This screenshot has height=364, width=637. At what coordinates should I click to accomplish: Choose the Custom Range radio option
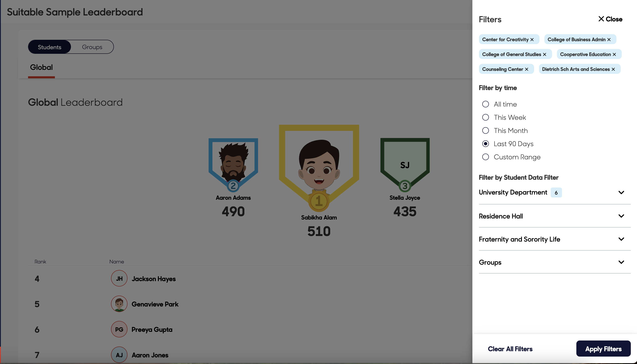pos(485,157)
